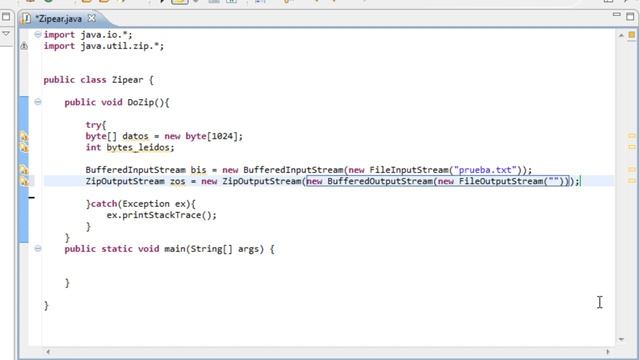
Task: Click 'FileOutputStream' in the zos line
Action: (501, 181)
